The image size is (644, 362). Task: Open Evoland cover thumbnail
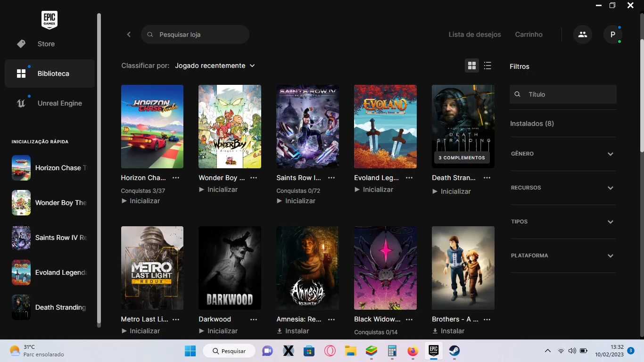coord(385,126)
